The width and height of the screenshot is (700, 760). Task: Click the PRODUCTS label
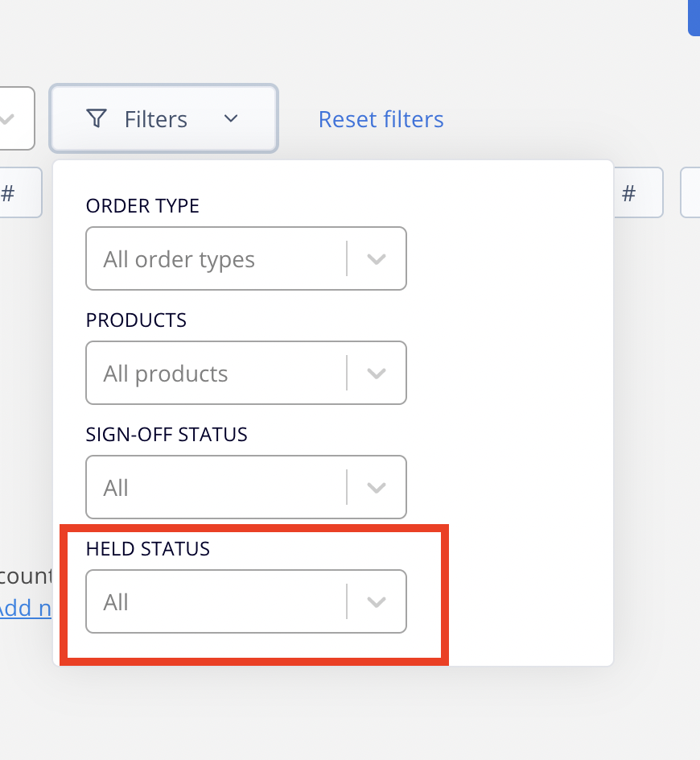pos(136,320)
